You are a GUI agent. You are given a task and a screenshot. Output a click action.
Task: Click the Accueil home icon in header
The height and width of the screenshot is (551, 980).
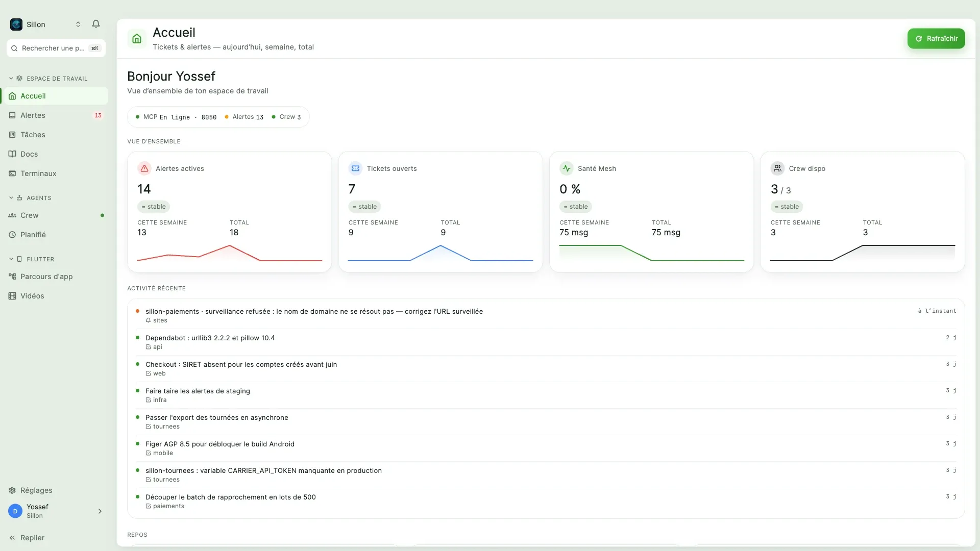coord(137,39)
